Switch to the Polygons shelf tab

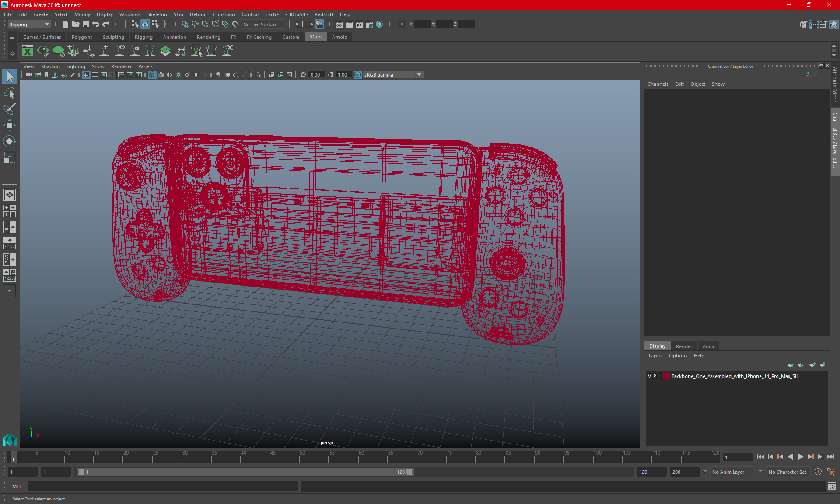click(82, 37)
